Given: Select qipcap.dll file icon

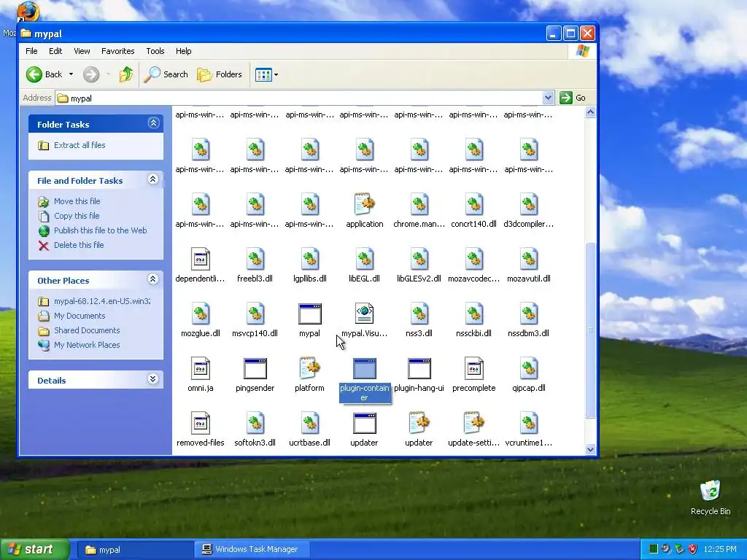Looking at the screenshot, I should 529,368.
